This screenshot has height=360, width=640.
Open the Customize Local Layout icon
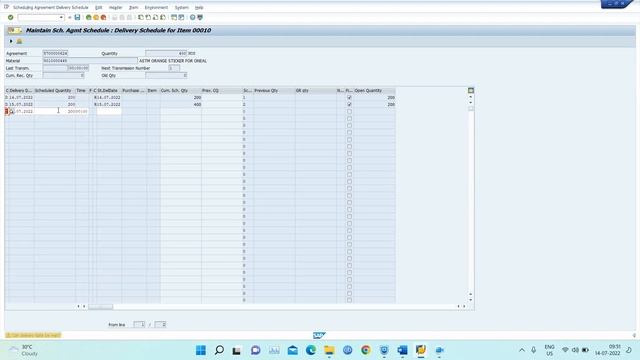tap(200, 18)
